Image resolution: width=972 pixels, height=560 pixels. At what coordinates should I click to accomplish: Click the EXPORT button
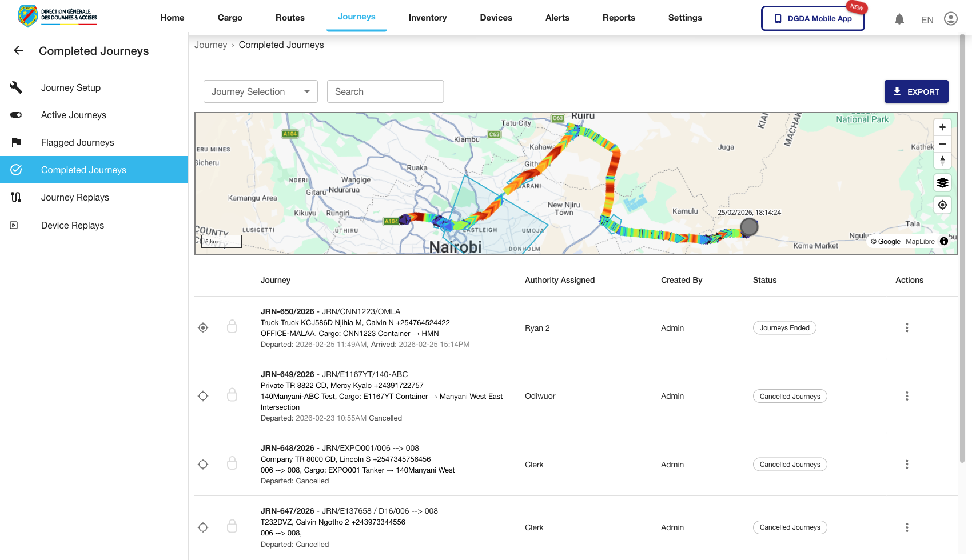(916, 91)
